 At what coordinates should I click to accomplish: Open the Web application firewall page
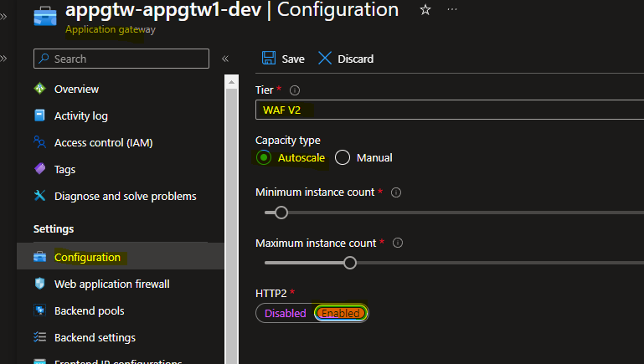111,284
